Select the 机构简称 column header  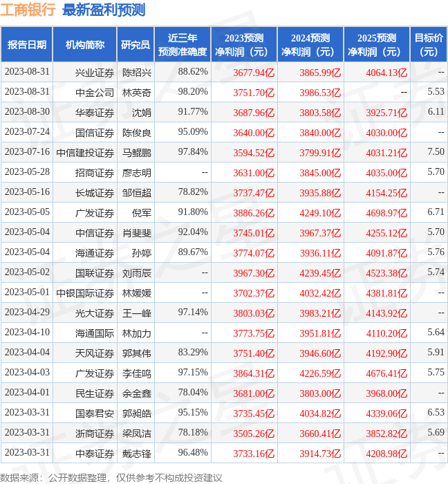coord(85,44)
